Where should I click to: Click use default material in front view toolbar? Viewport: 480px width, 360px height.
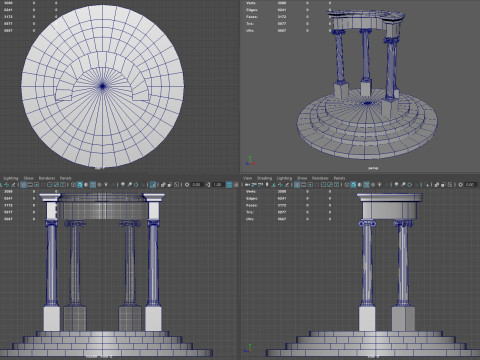click(86, 185)
